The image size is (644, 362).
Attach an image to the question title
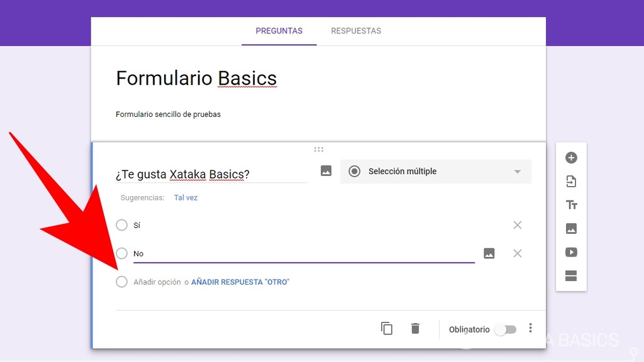point(325,170)
